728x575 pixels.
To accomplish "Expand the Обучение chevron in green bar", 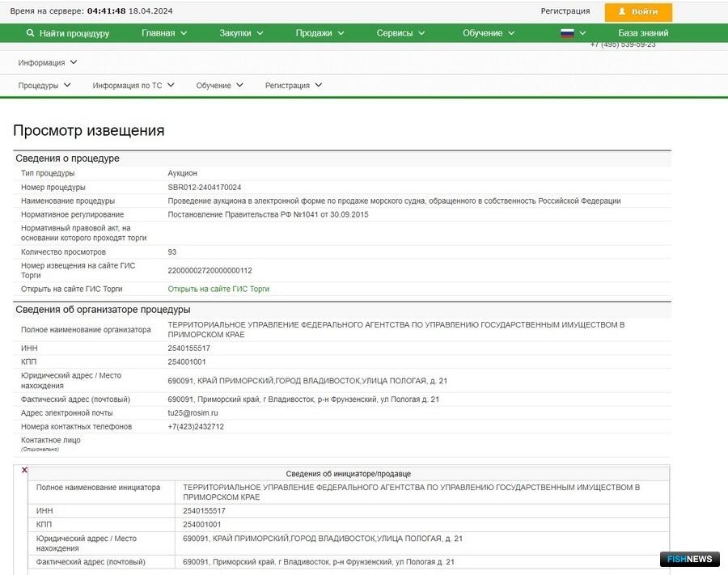I will point(511,33).
